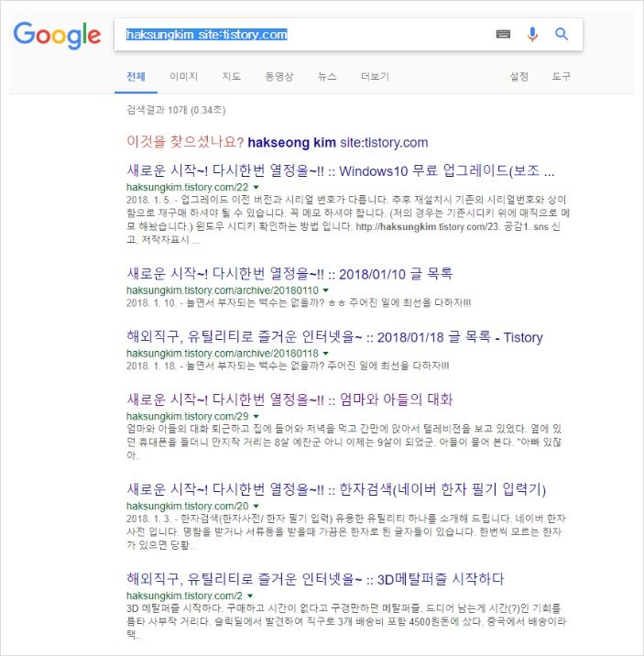Screen dimensions: 644x656
Task: Click the Google logo
Action: (x=57, y=35)
